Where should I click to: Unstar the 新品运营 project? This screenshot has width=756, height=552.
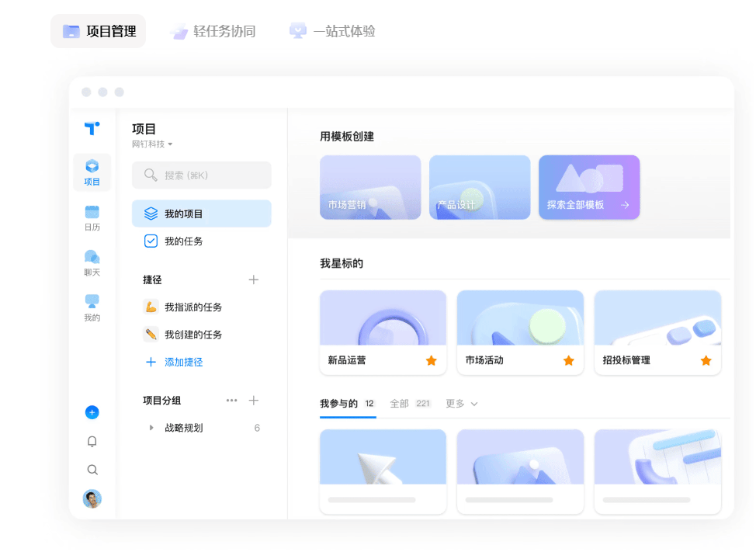[432, 360]
